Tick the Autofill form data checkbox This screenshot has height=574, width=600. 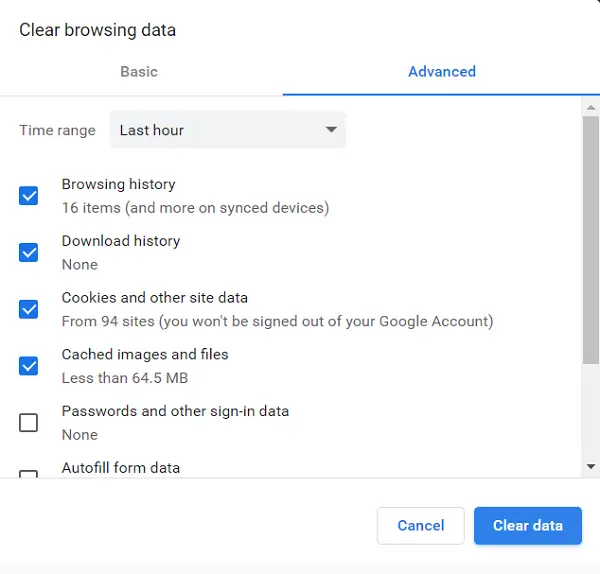tap(28, 474)
